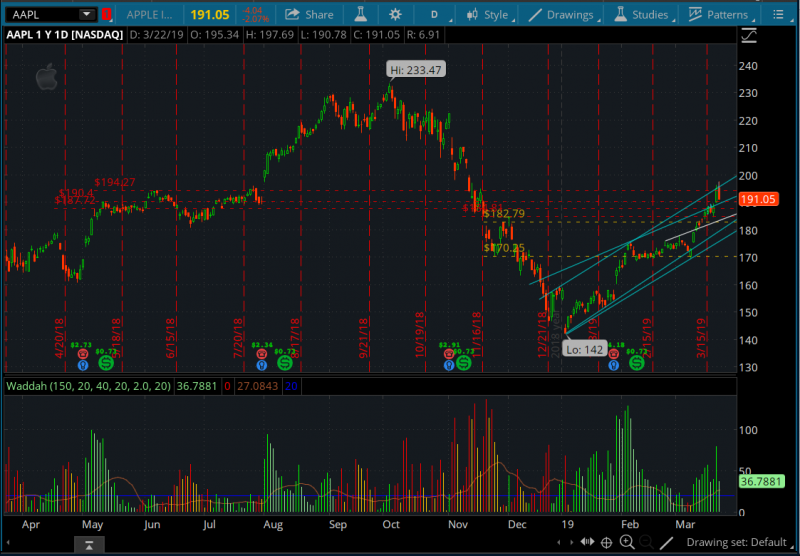This screenshot has width=800, height=556.
Task: Open the D timeframe selector
Action: 434,15
